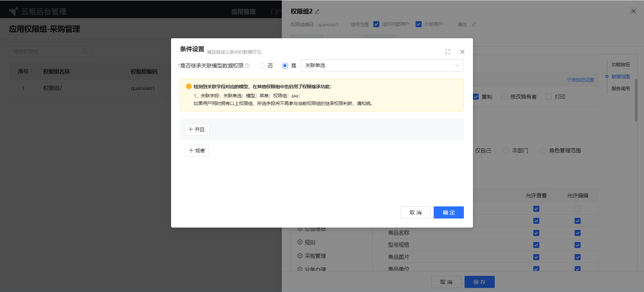The image size is (644, 292).
Task: Click the orange warning icon in notice banner
Action: click(189, 86)
